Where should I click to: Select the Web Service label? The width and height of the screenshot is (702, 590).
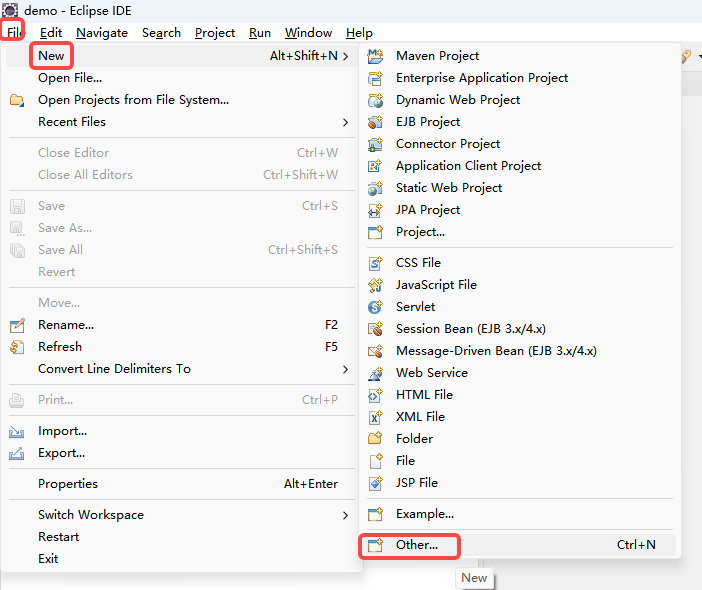pyautogui.click(x=432, y=373)
